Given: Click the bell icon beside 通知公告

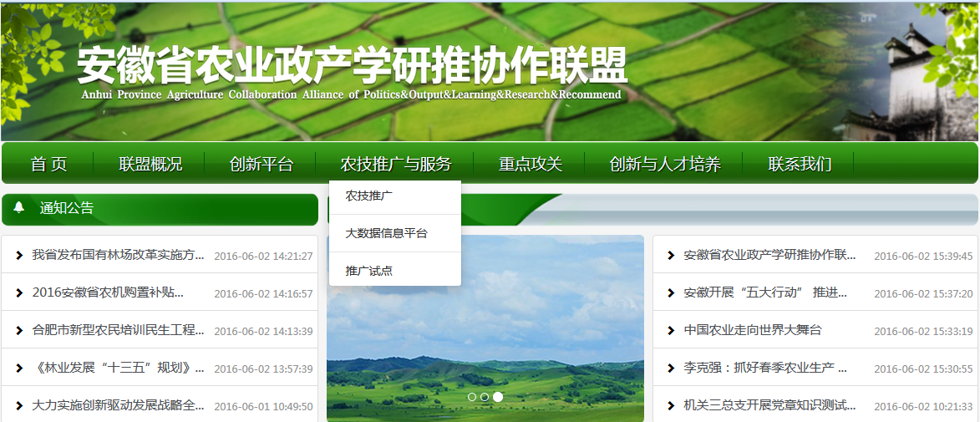Looking at the screenshot, I should tap(19, 208).
